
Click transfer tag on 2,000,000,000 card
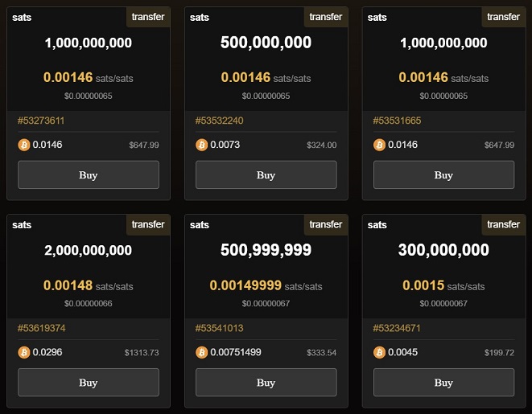[148, 224]
